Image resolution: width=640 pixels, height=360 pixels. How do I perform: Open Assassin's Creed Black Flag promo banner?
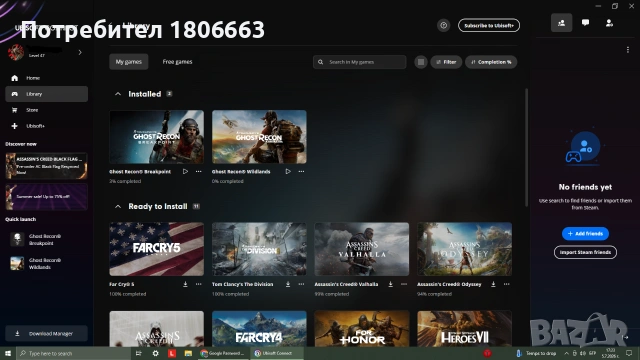point(47,166)
